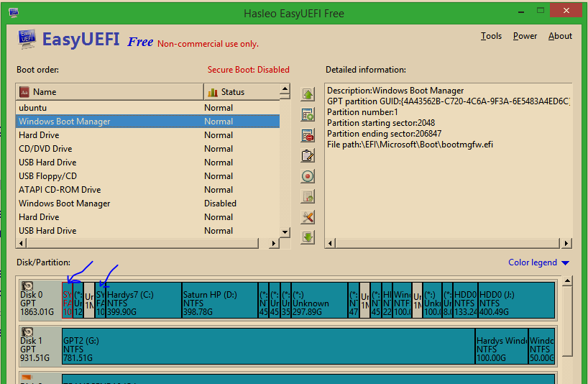Image resolution: width=588 pixels, height=384 pixels.
Task: Click the Color legend blue arrow
Action: 566,263
